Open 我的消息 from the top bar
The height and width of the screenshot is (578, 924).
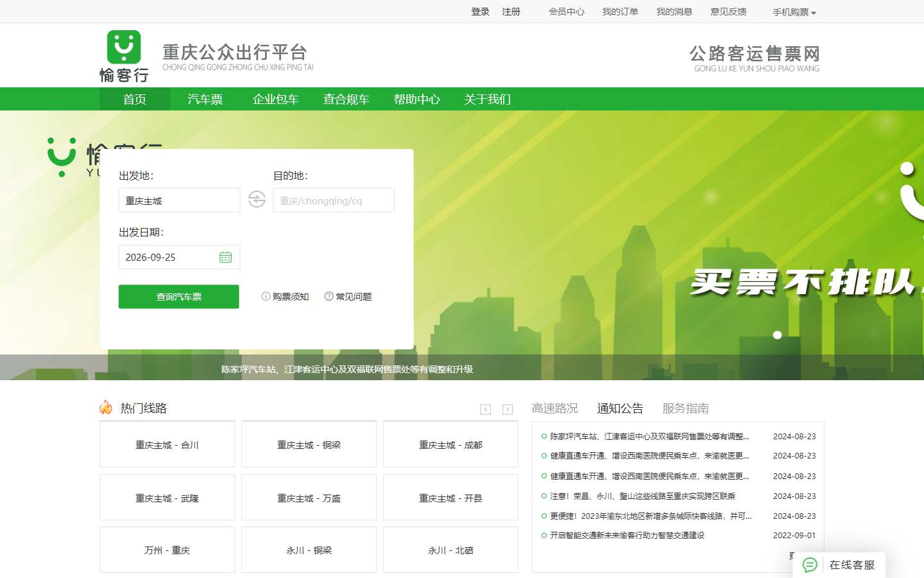pos(674,12)
